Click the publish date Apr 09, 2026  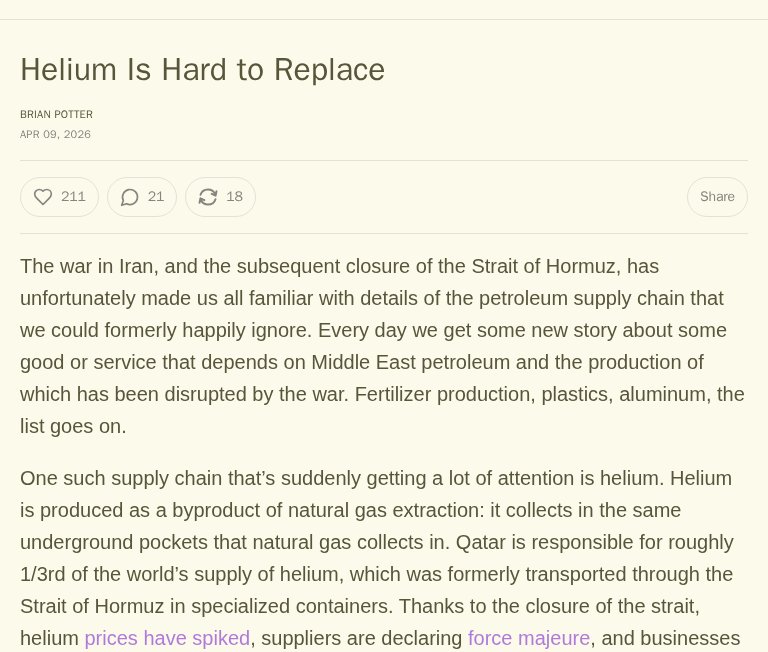pos(55,135)
